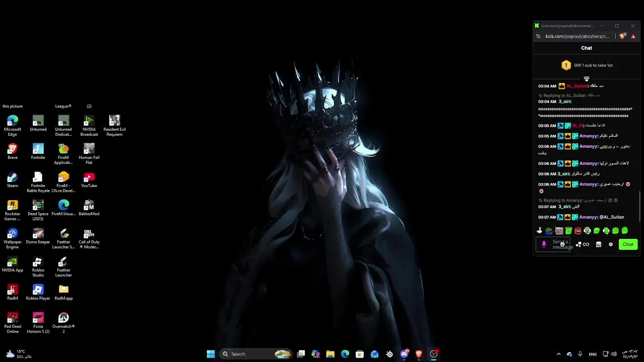Insert the gray cat emote
This screenshot has height=362, width=644.
pyautogui.click(x=558, y=231)
